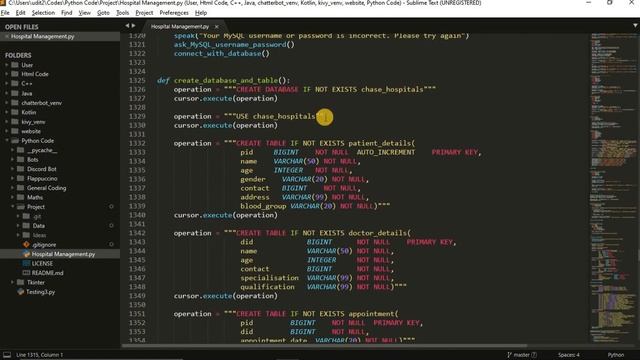Select the website folder row

point(60,131)
